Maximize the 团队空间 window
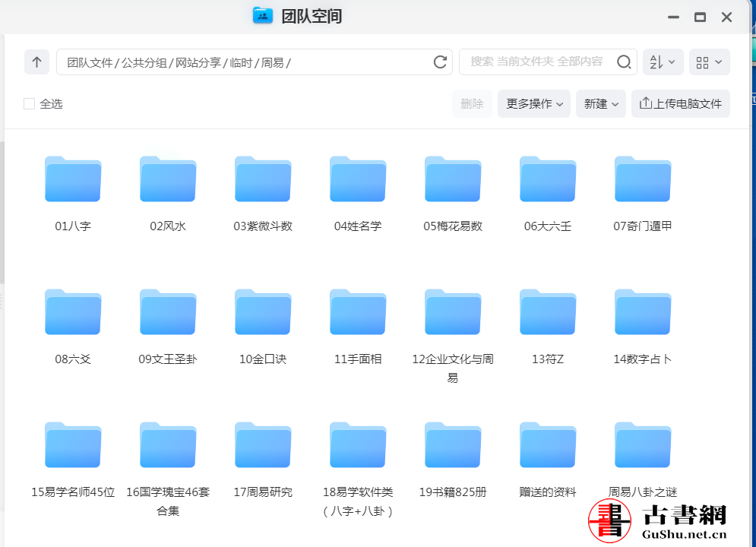Viewport: 756px width, 547px height. click(700, 17)
